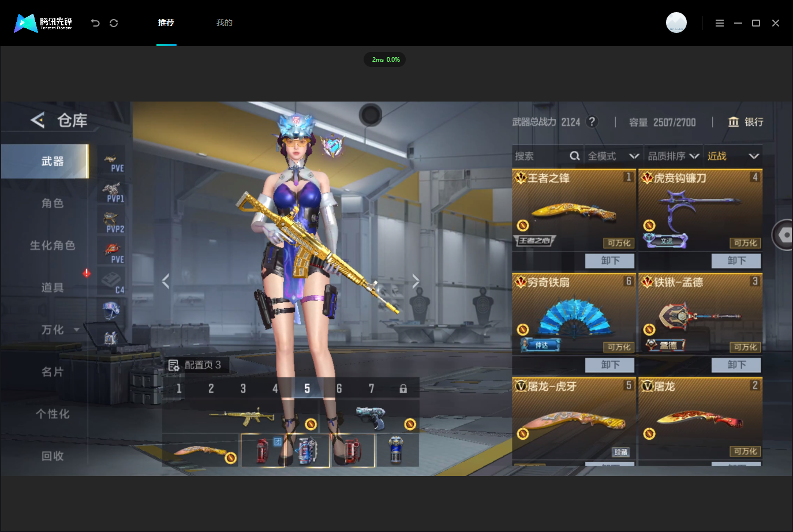This screenshot has height=532, width=793.
Task: Click the badge emblem beside character head
Action: 332,145
